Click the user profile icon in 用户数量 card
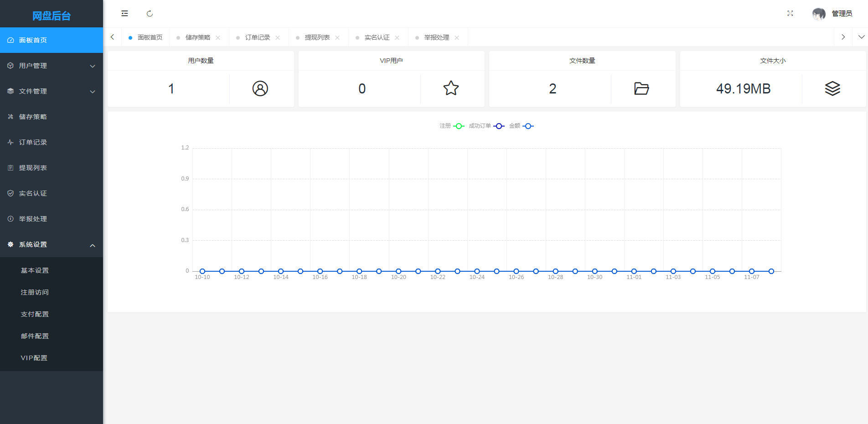The width and height of the screenshot is (868, 424). (x=260, y=88)
